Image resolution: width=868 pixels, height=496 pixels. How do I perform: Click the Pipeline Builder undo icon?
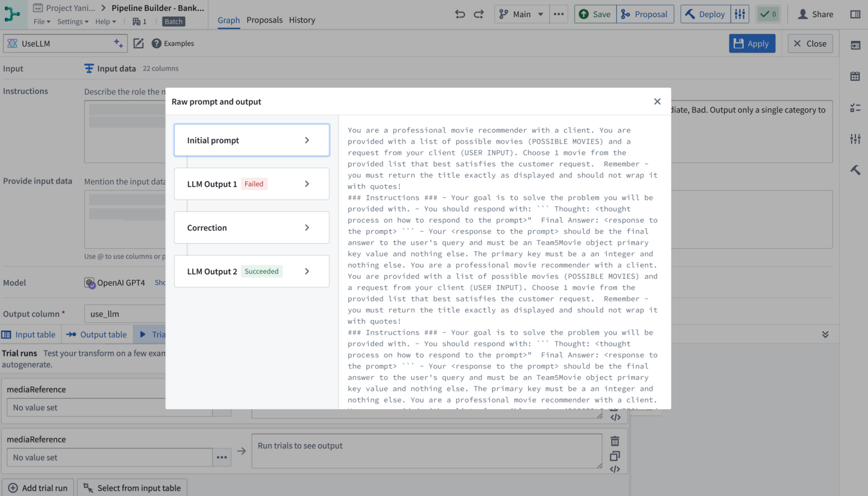coord(459,14)
